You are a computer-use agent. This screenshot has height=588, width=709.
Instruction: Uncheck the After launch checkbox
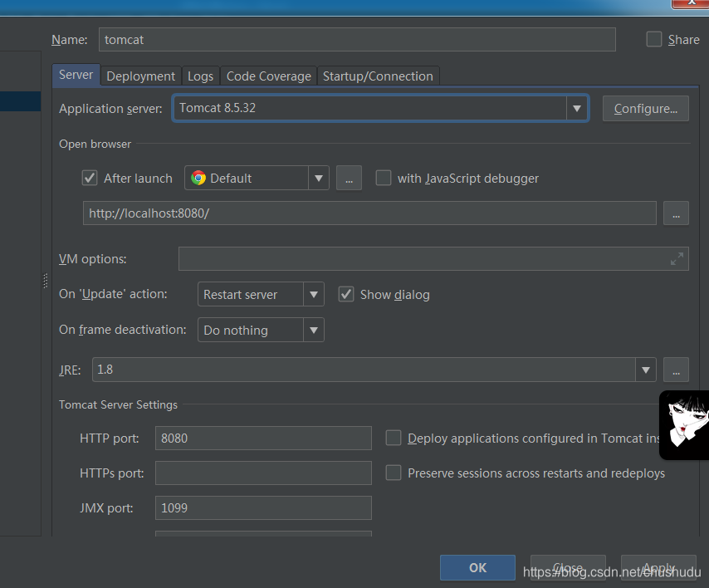click(90, 178)
